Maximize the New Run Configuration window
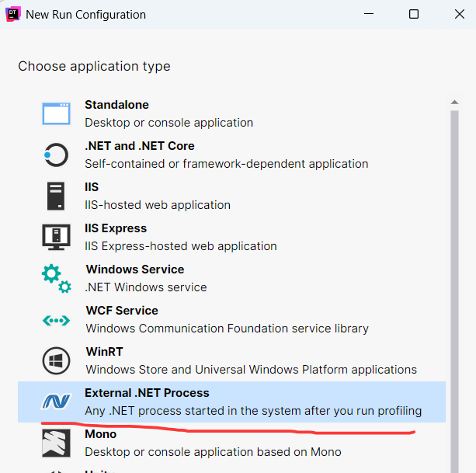This screenshot has width=476, height=473. (414, 14)
